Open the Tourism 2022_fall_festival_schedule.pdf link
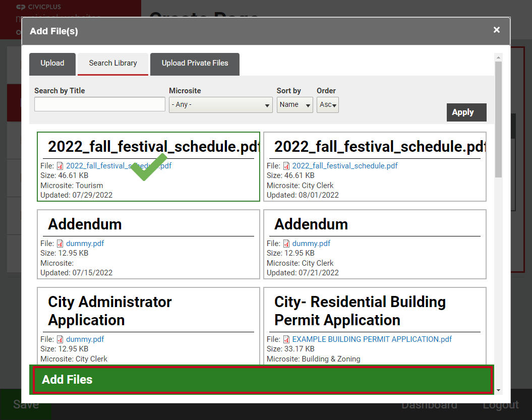Image resolution: width=532 pixels, height=420 pixels. [x=119, y=166]
